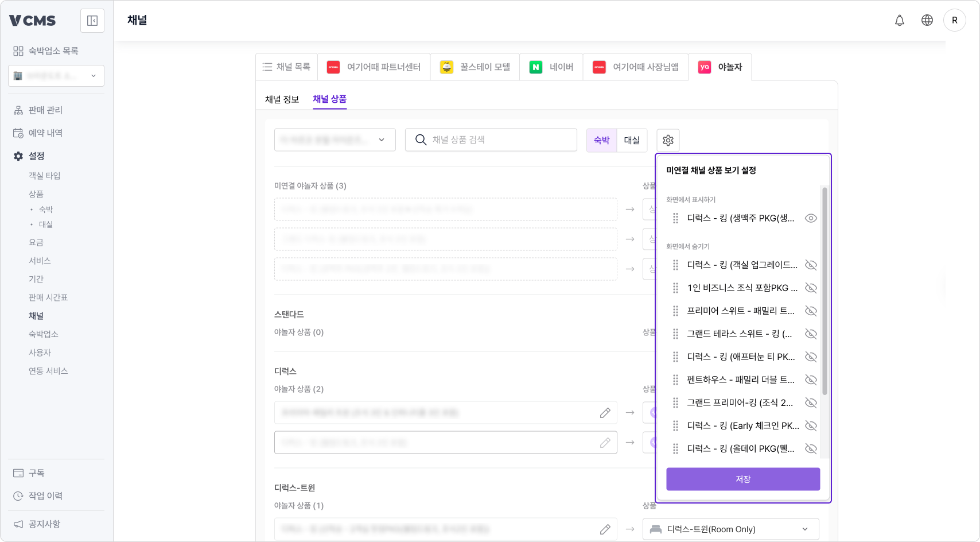Click the 채널 상품 검색 search field
The width and height of the screenshot is (980, 542).
[491, 140]
